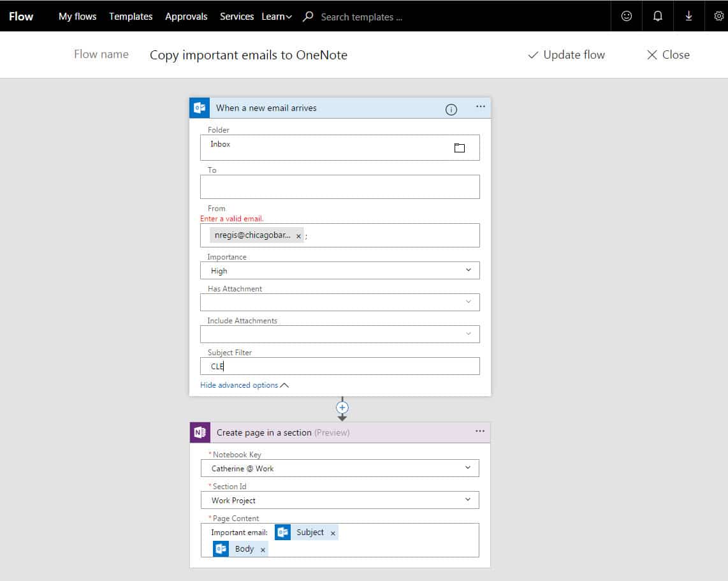Image resolution: width=728 pixels, height=581 pixels.
Task: Open the Has Attachment dropdown
Action: (x=340, y=302)
